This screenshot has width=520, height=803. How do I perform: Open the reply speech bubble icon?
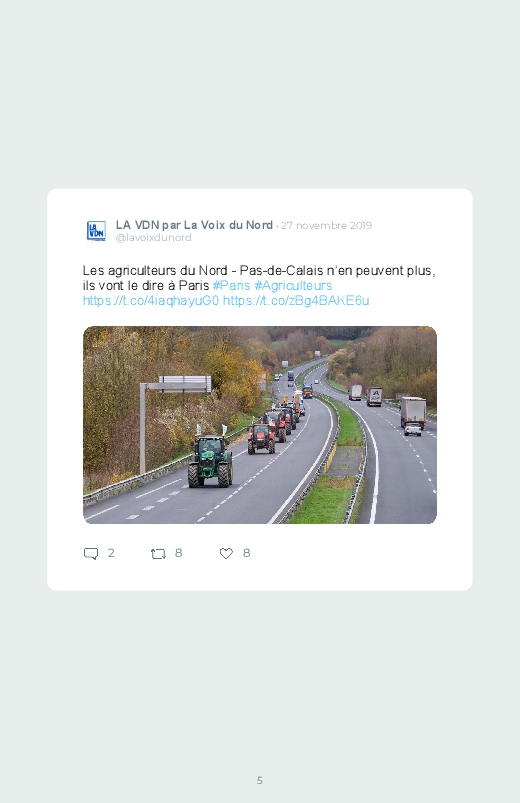(91, 554)
